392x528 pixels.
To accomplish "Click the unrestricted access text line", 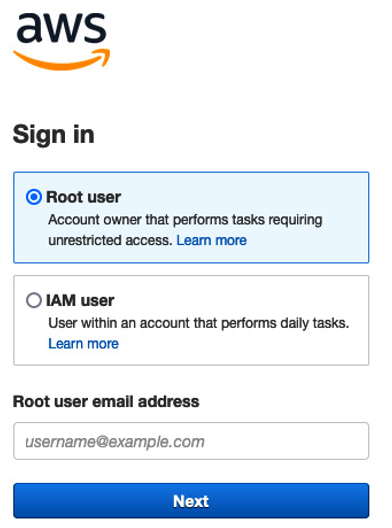I will point(110,240).
